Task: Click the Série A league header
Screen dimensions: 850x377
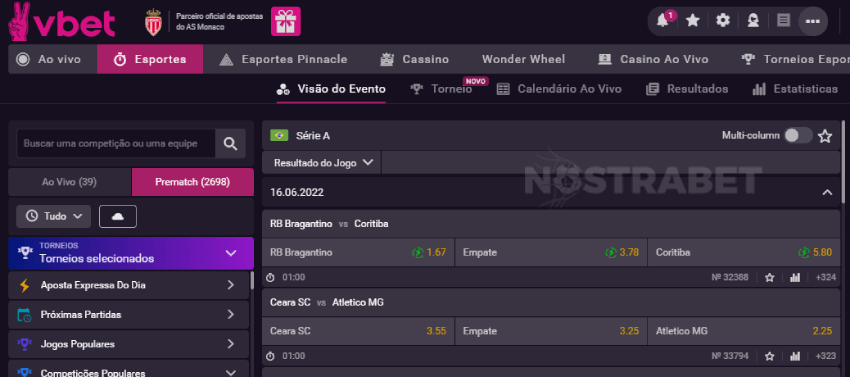Action: tap(551, 136)
